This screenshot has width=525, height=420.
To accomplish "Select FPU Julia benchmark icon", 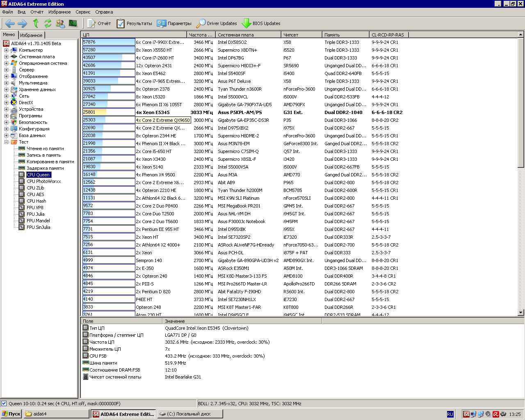I will (22, 214).
